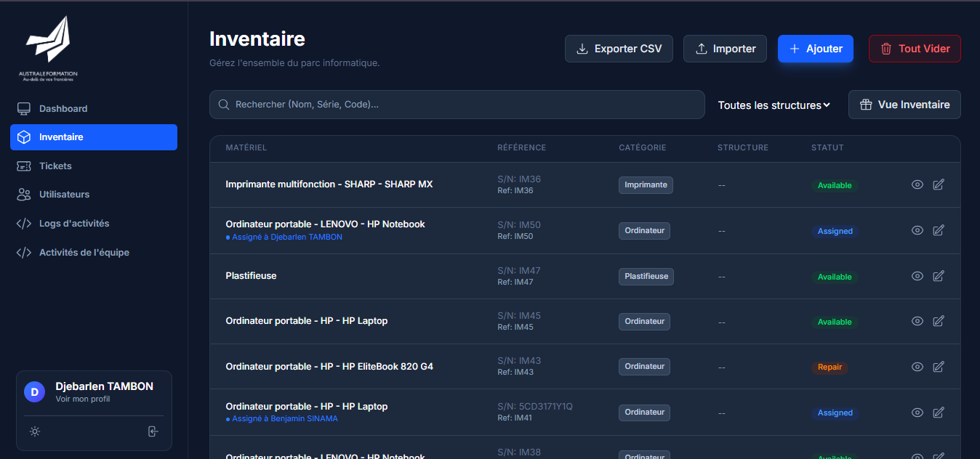Click the D avatar of Djebarlen TAMBON
This screenshot has height=459, width=980.
[x=34, y=391]
